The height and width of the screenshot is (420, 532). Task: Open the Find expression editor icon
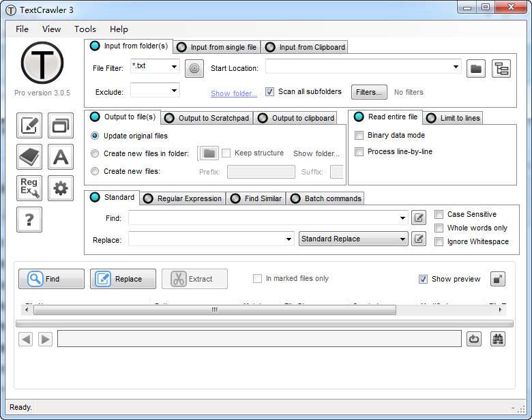pos(419,217)
